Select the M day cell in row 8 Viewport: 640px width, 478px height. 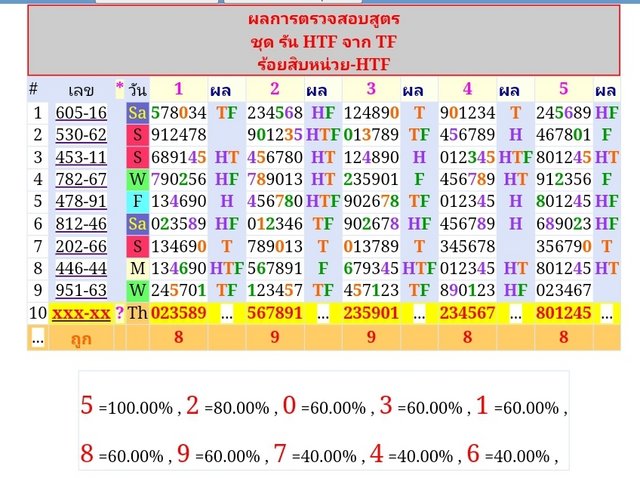click(138, 269)
